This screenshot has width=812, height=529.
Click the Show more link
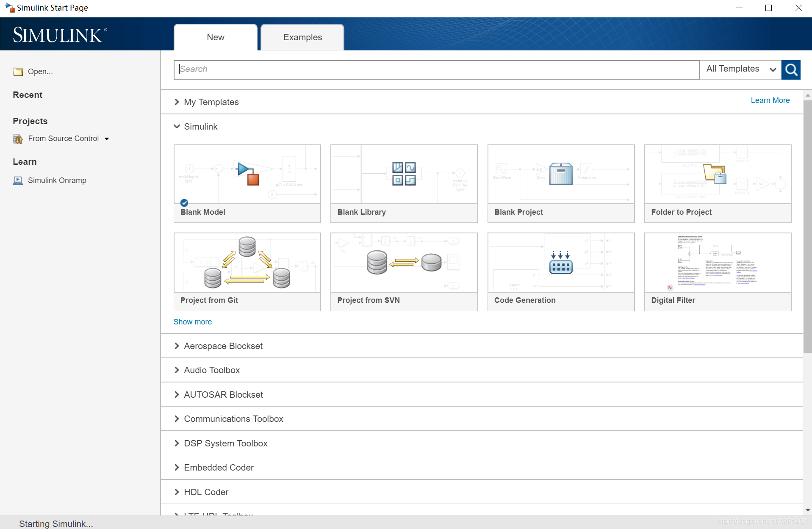click(192, 322)
